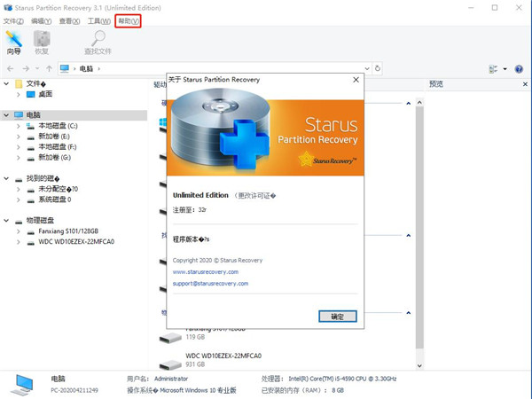Open view options dropdown arrow
532x399 pixels.
(x=505, y=69)
